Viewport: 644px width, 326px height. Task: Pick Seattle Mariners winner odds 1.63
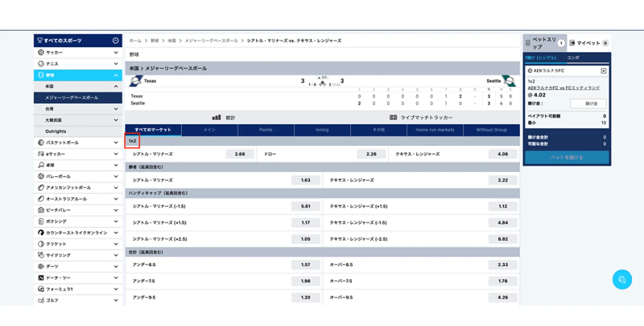coord(306,180)
